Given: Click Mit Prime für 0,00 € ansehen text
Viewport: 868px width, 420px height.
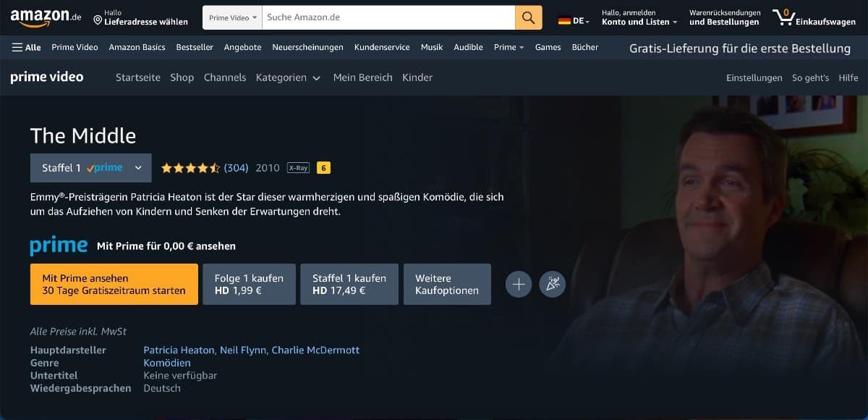Looking at the screenshot, I should tap(166, 246).
